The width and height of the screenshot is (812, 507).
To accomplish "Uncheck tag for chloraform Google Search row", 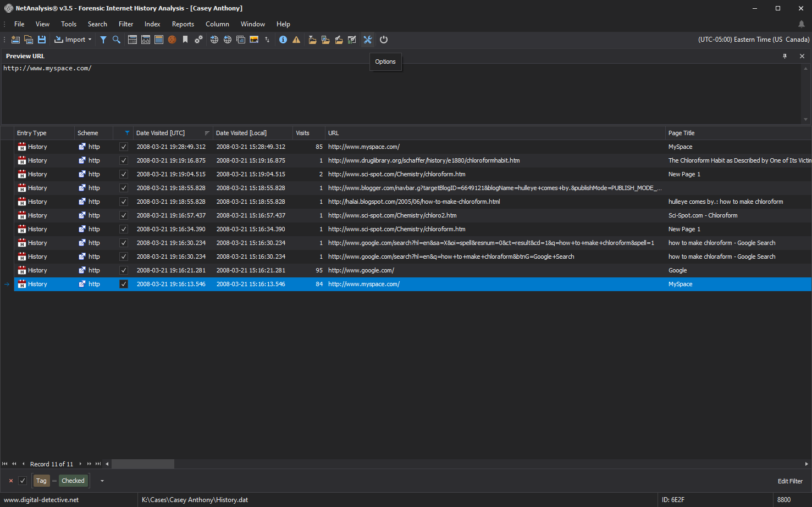I will tap(124, 257).
